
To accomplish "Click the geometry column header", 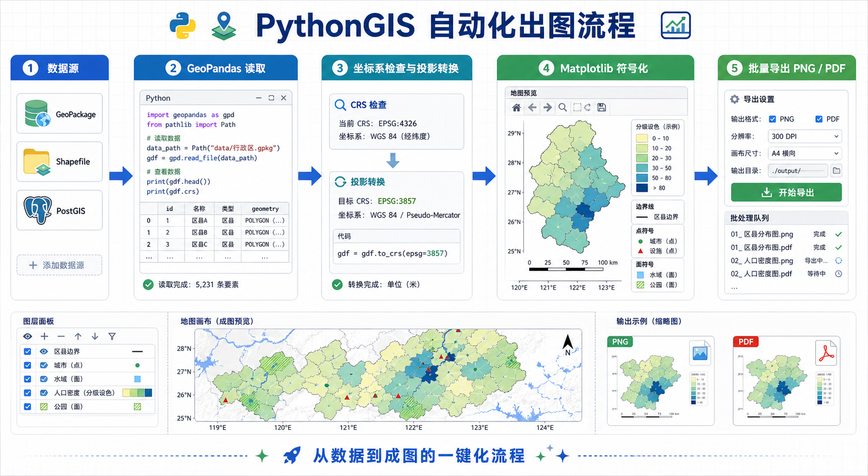I will click(265, 209).
